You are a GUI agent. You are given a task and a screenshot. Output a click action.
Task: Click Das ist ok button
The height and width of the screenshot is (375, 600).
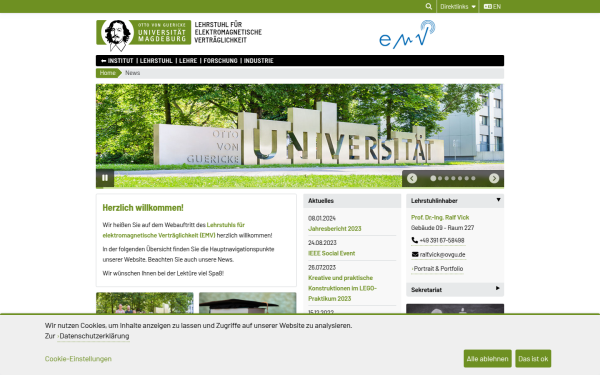point(533,359)
